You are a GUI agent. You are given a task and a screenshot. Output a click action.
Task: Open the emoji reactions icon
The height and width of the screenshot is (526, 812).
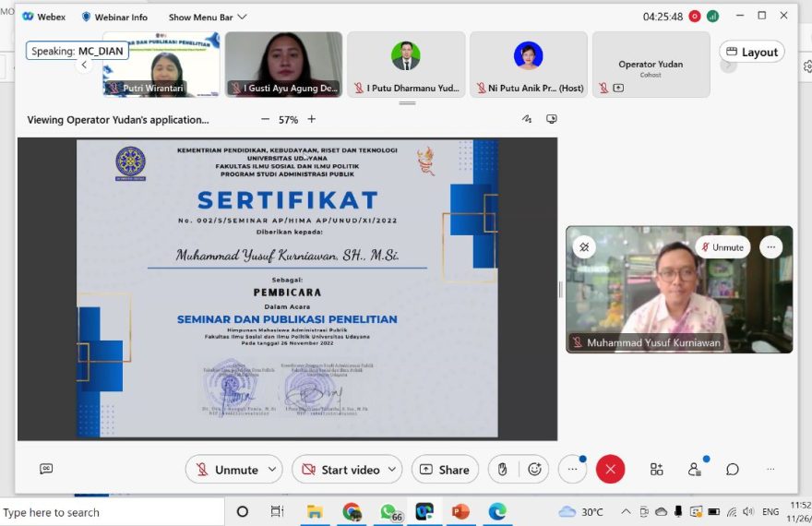click(534, 470)
